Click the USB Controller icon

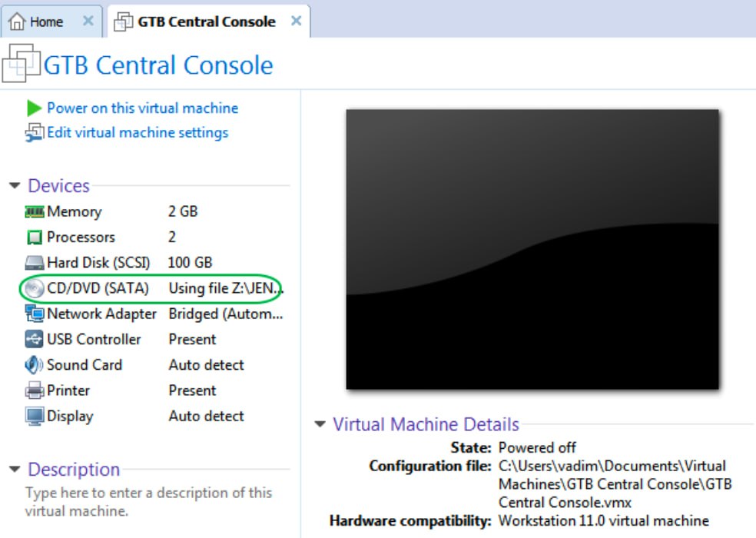click(x=35, y=339)
